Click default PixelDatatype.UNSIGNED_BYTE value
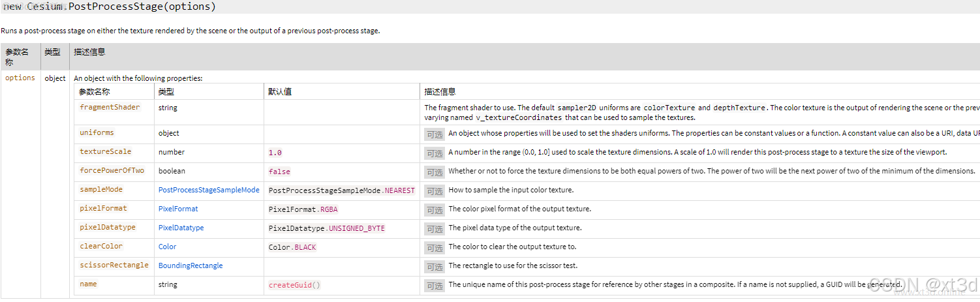Image resolution: width=980 pixels, height=302 pixels. pyautogui.click(x=327, y=228)
